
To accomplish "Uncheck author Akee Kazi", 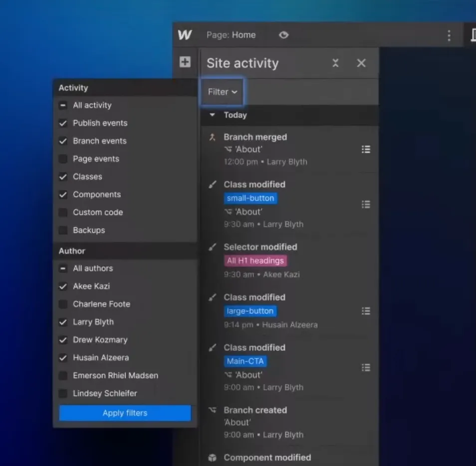I will [63, 286].
